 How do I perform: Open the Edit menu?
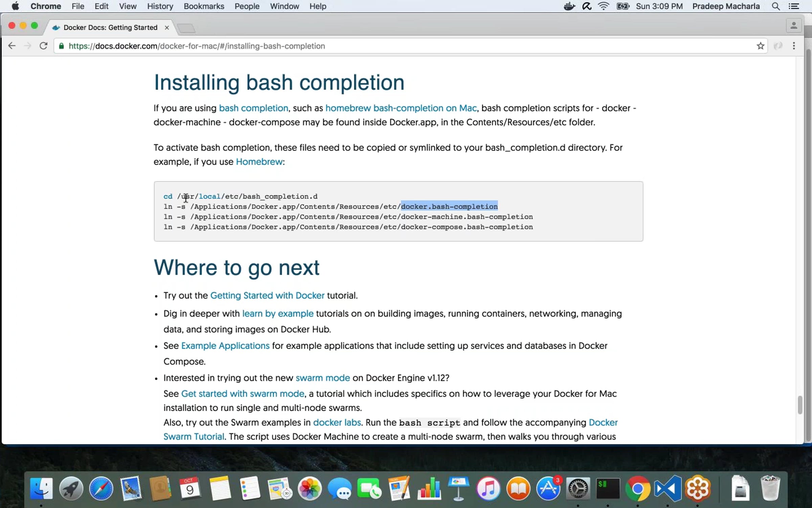point(101,6)
